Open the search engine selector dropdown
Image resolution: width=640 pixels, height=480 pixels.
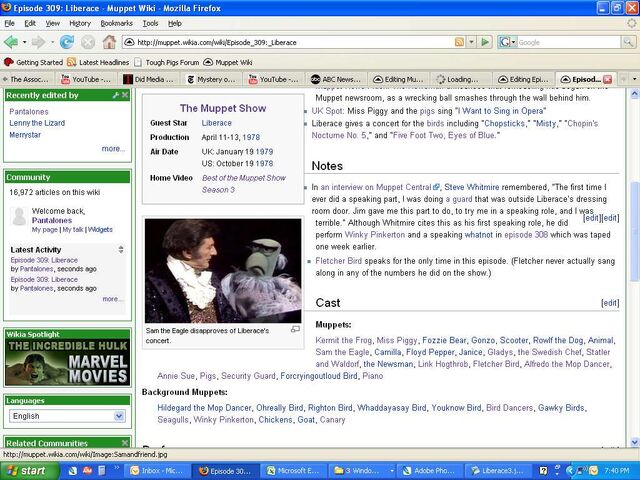[513, 42]
